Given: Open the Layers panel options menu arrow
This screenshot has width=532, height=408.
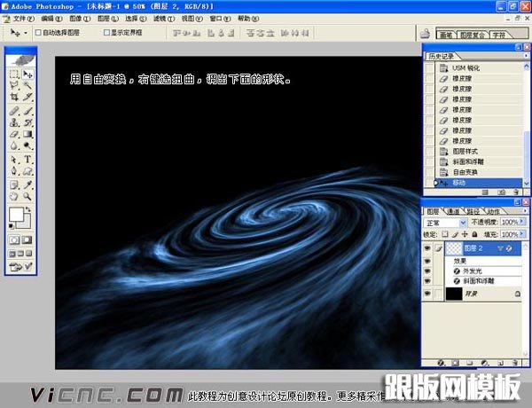Looking at the screenshot, I should [525, 211].
